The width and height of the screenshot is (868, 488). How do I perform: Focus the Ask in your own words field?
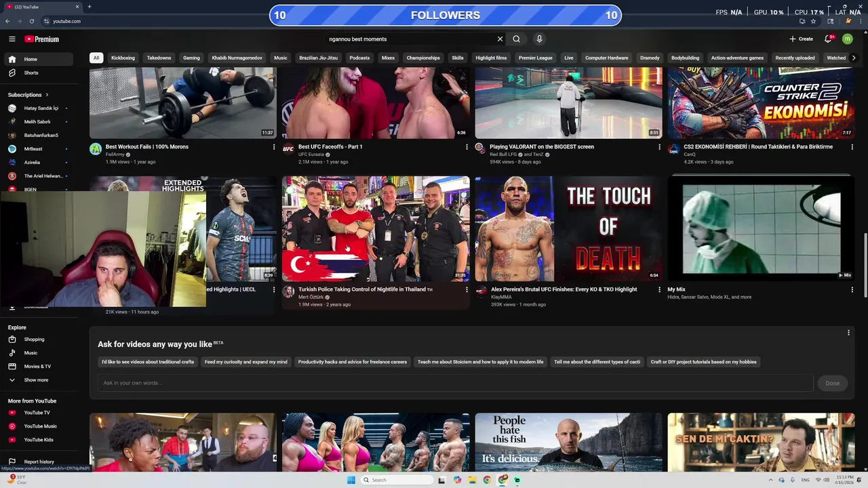456,383
